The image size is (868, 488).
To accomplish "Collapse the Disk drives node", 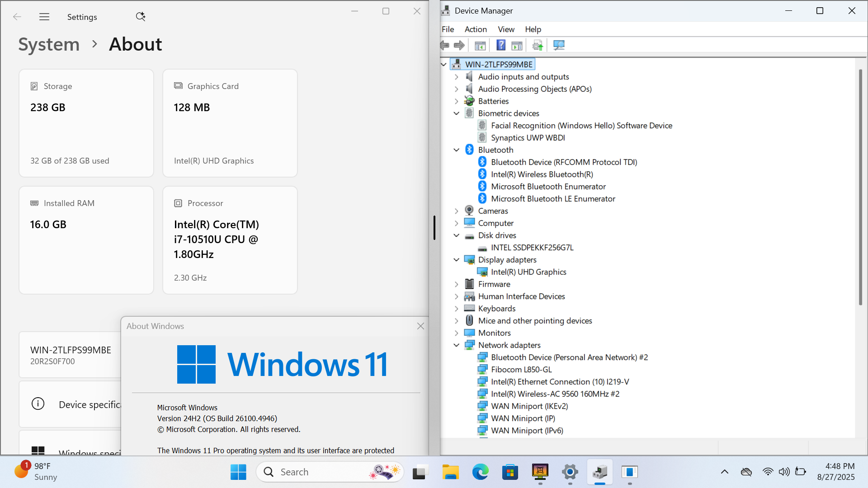I will click(457, 235).
